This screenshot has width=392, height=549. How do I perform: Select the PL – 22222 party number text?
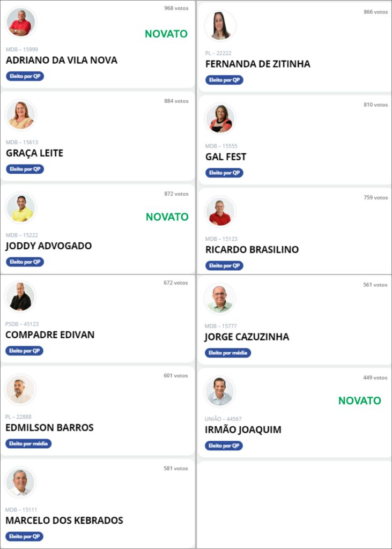click(x=218, y=53)
